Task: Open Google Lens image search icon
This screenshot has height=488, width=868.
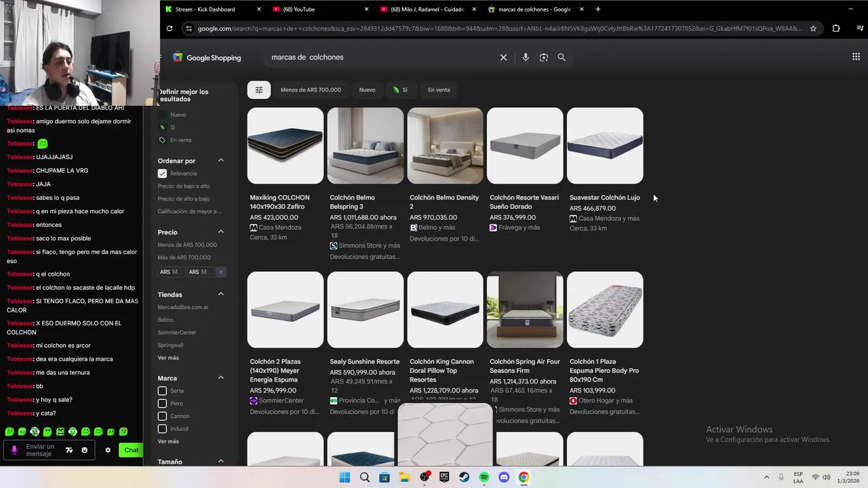Action: point(543,58)
